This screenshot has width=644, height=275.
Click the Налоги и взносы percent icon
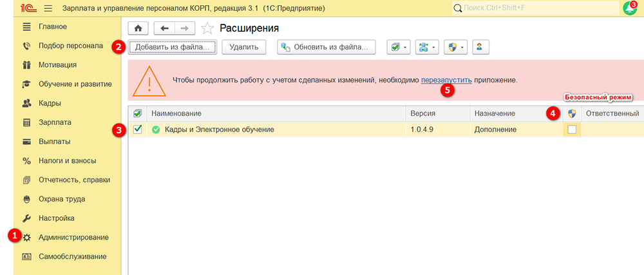pos(26,160)
